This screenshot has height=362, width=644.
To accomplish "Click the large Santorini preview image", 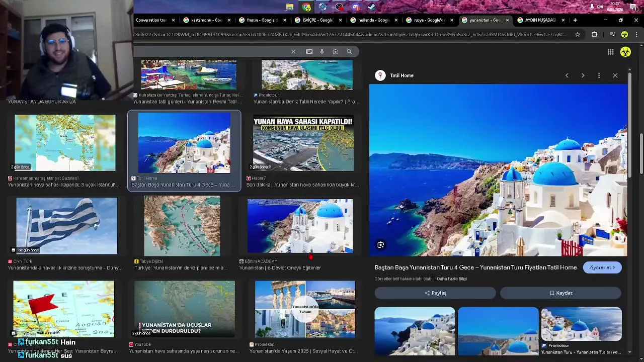I will coord(498,170).
